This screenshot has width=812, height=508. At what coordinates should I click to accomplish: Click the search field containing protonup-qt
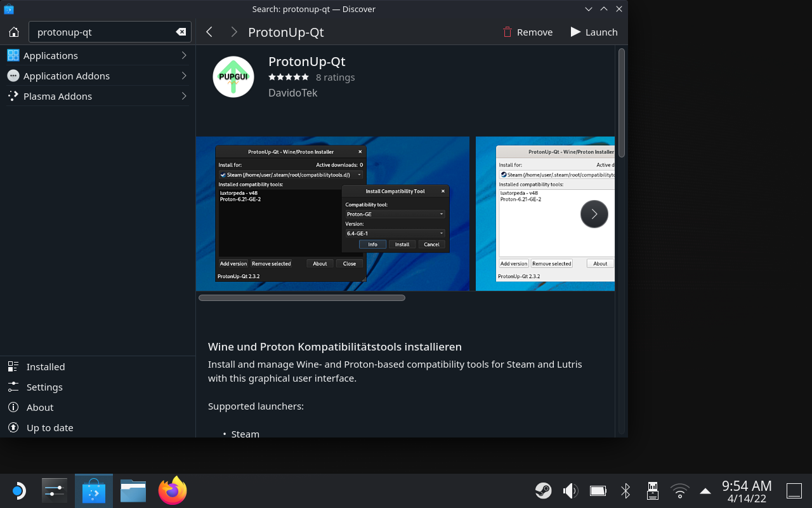[x=109, y=32]
